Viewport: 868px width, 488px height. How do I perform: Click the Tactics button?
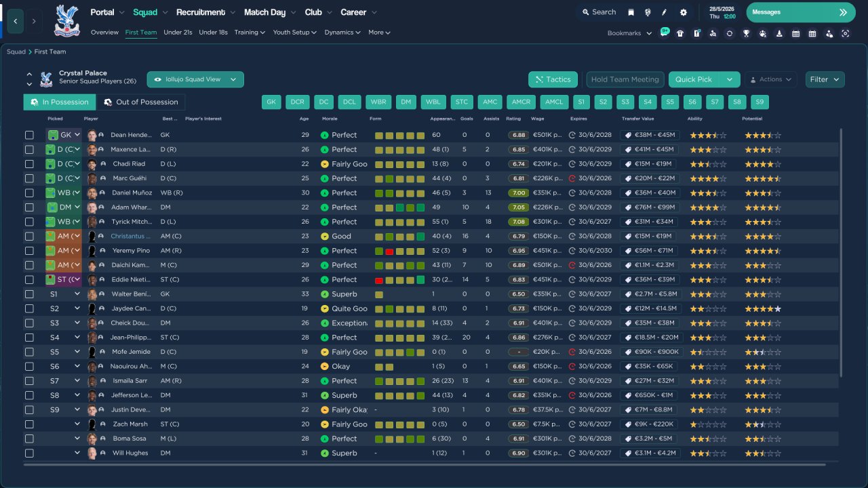pyautogui.click(x=553, y=79)
